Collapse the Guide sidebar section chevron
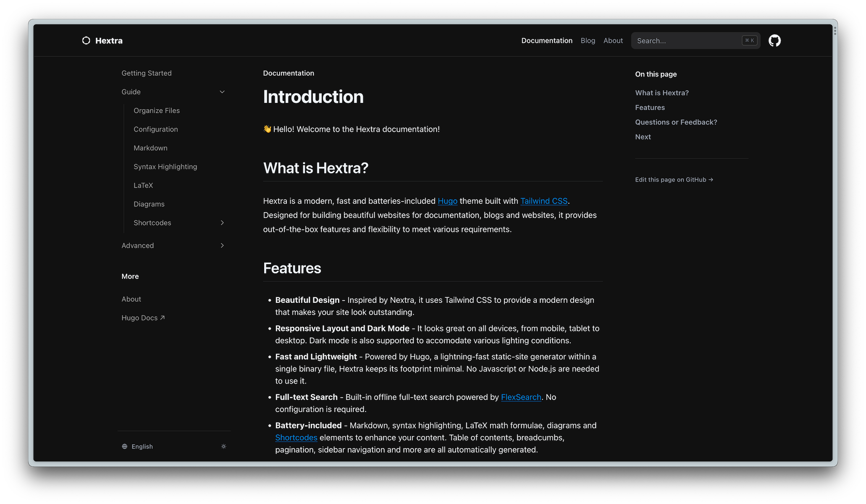Image resolution: width=866 pixels, height=504 pixels. [x=222, y=92]
